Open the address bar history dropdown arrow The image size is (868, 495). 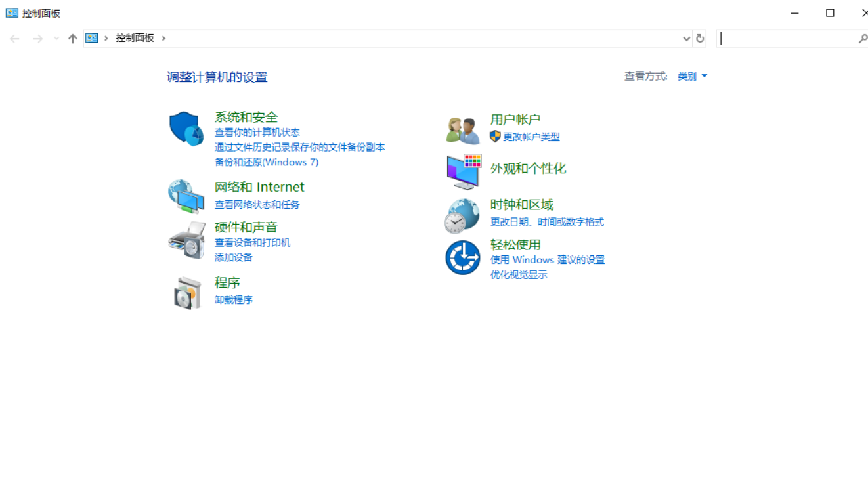687,38
